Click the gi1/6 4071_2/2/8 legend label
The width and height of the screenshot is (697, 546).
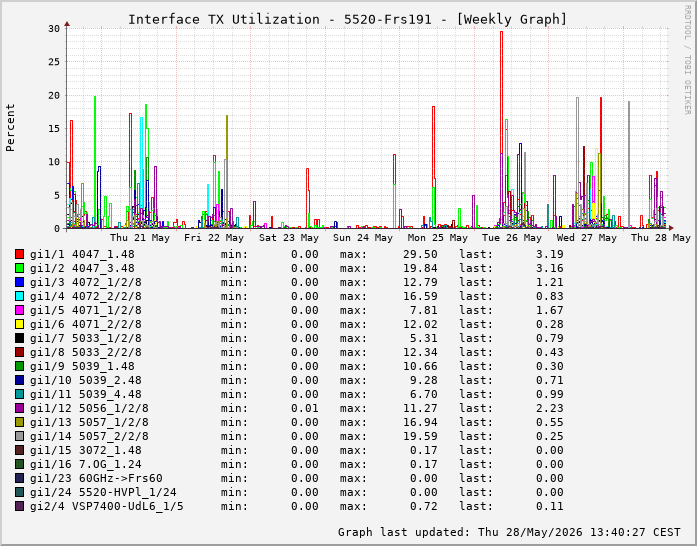(x=86, y=324)
